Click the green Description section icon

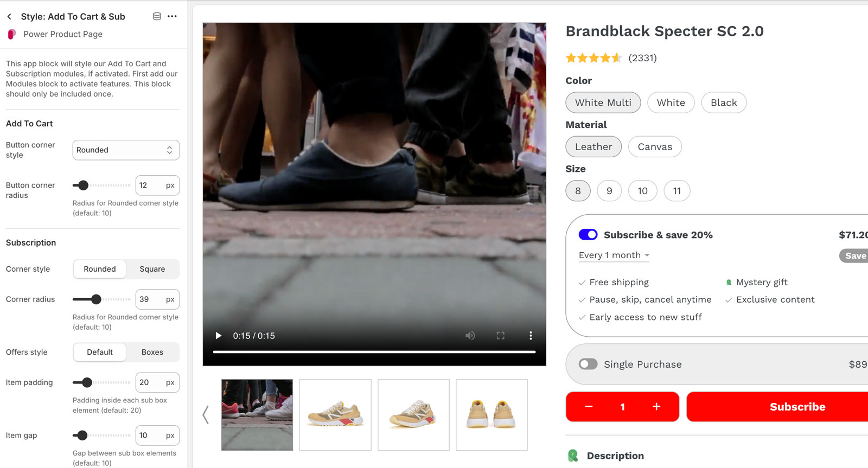click(x=573, y=456)
